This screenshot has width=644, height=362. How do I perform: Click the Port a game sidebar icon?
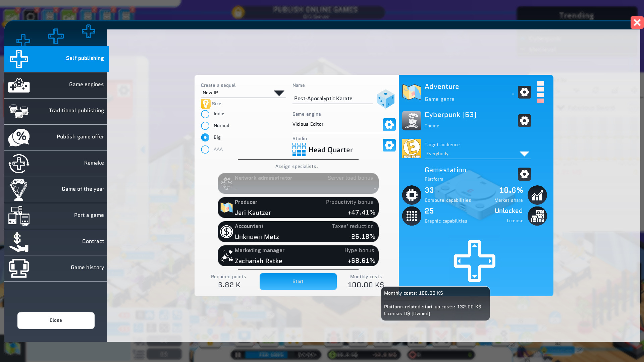tap(19, 216)
